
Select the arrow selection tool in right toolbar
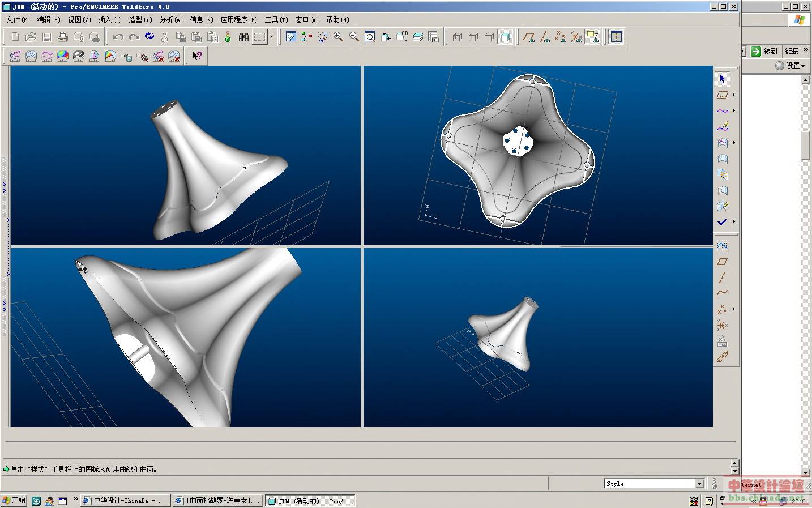tap(722, 79)
